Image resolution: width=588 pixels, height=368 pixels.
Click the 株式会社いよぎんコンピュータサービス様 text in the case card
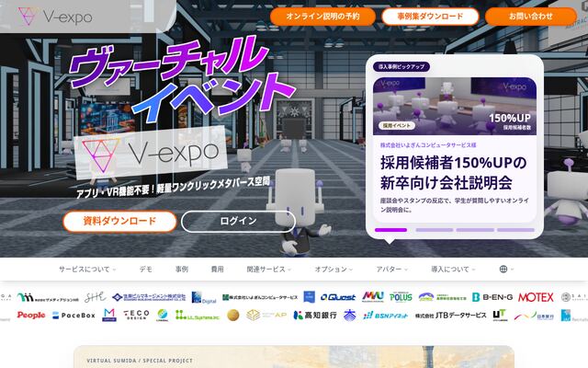pos(428,145)
